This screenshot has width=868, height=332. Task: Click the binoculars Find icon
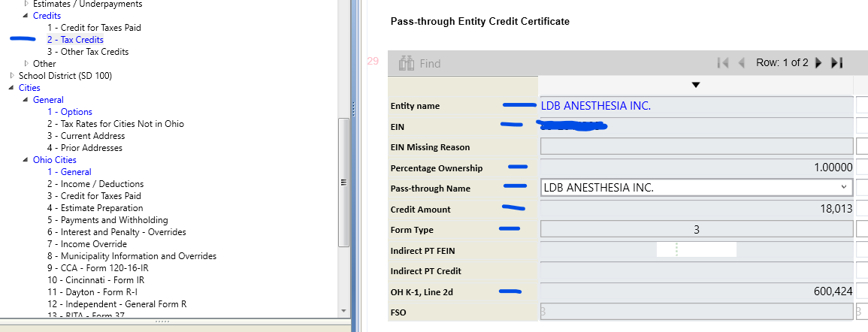pyautogui.click(x=407, y=63)
